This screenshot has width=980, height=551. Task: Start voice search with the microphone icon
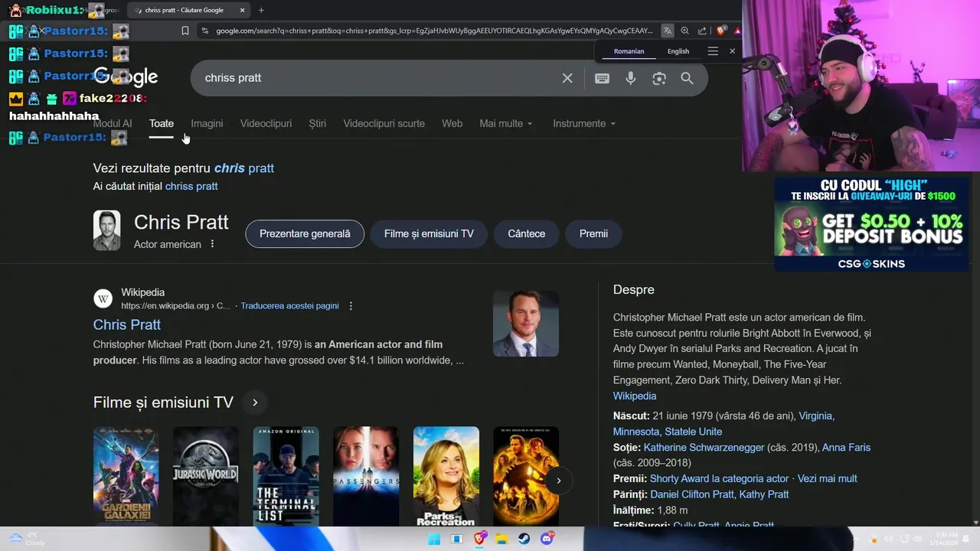click(x=631, y=78)
